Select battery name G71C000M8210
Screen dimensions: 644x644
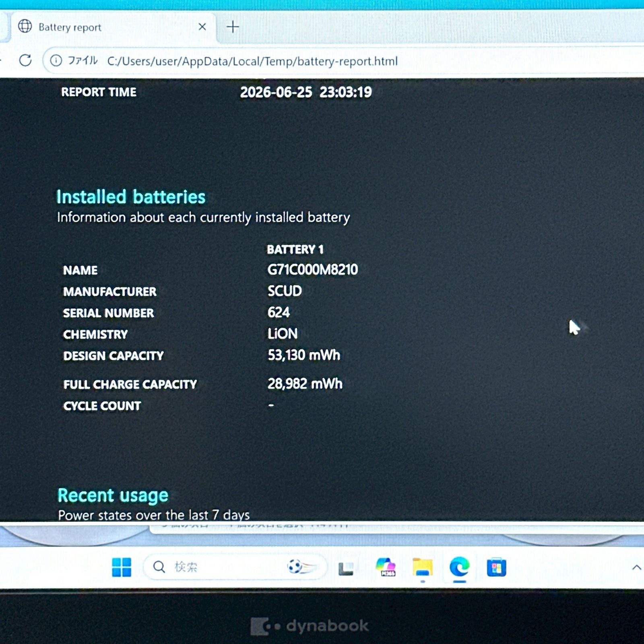pyautogui.click(x=313, y=269)
